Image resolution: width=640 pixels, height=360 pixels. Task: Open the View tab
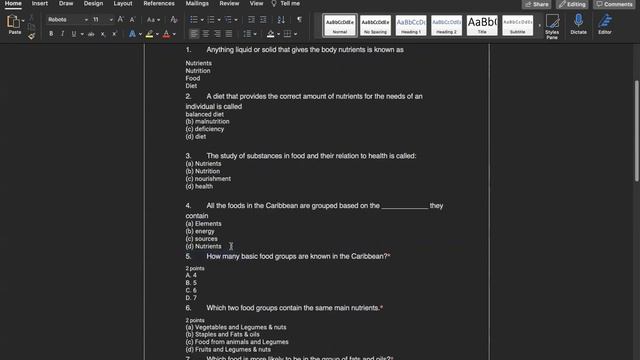coord(256,4)
